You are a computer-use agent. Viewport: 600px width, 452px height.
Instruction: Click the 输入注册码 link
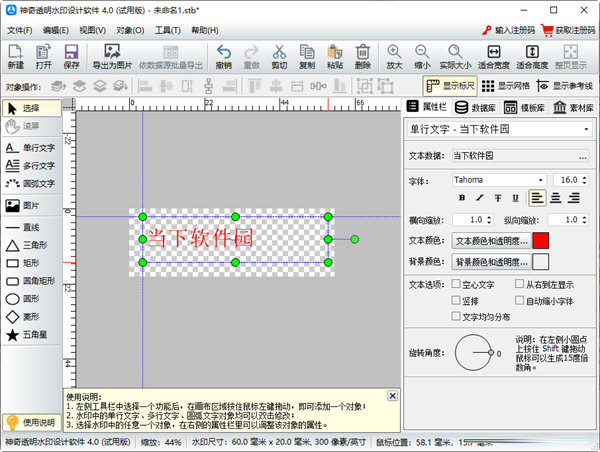click(509, 30)
